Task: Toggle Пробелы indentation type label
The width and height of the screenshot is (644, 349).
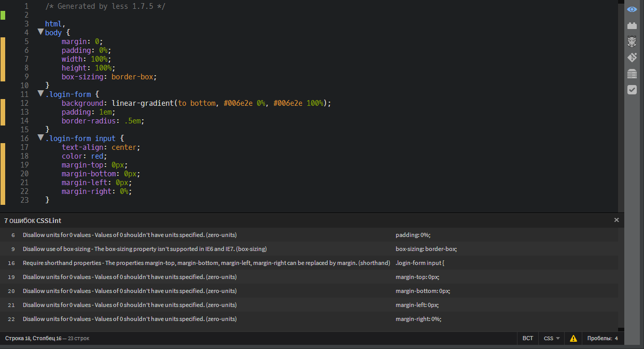Action: pos(599,339)
